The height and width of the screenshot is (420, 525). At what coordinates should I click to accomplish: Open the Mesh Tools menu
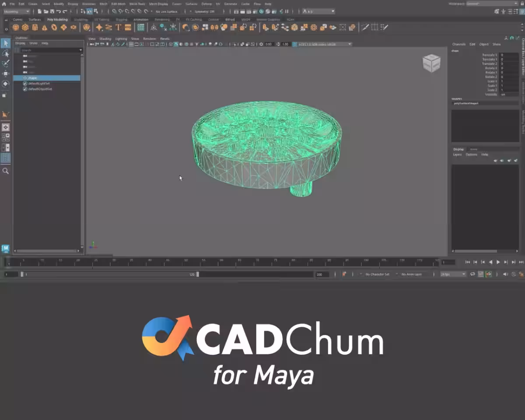pos(137,3)
